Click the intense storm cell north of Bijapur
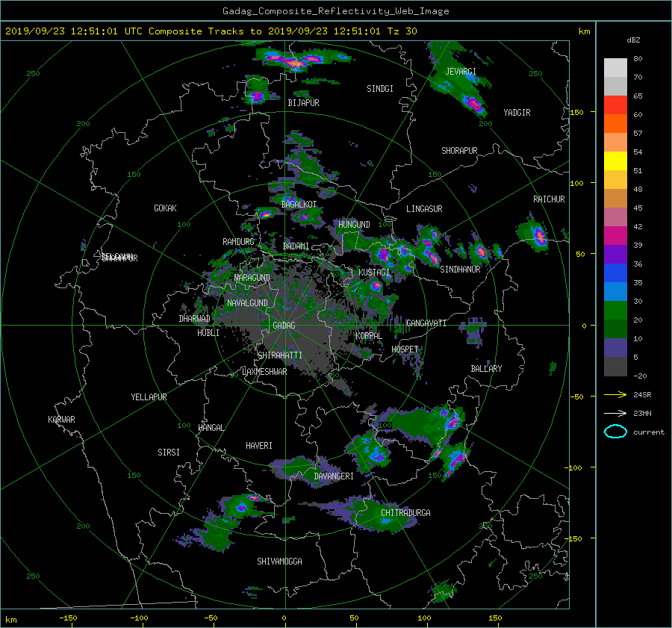 click(x=294, y=63)
